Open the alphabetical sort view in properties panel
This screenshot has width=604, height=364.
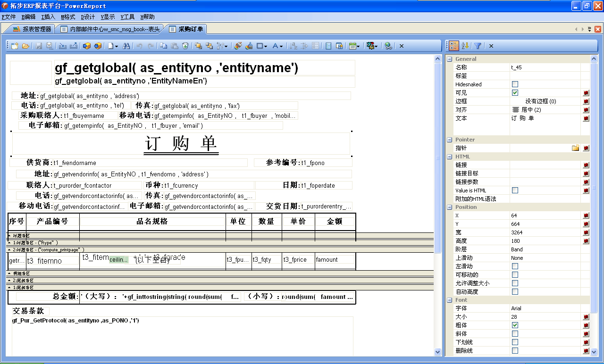[x=465, y=46]
